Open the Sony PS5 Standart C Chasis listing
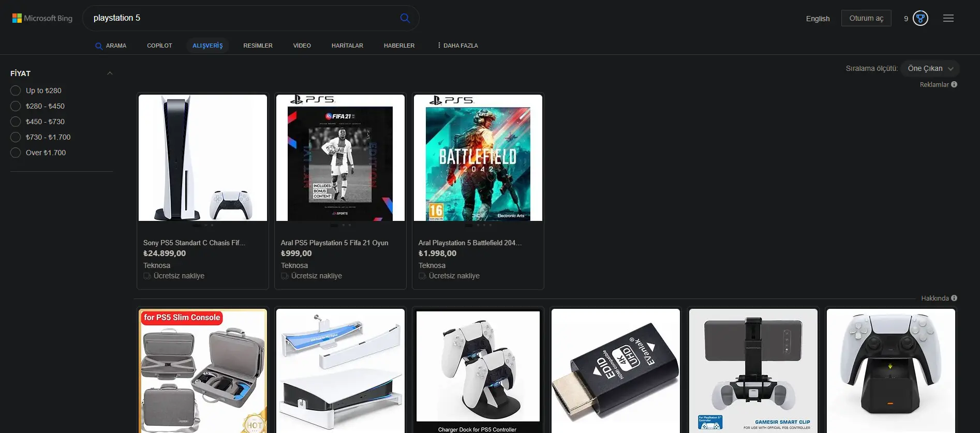Image resolution: width=980 pixels, height=433 pixels. [x=194, y=243]
